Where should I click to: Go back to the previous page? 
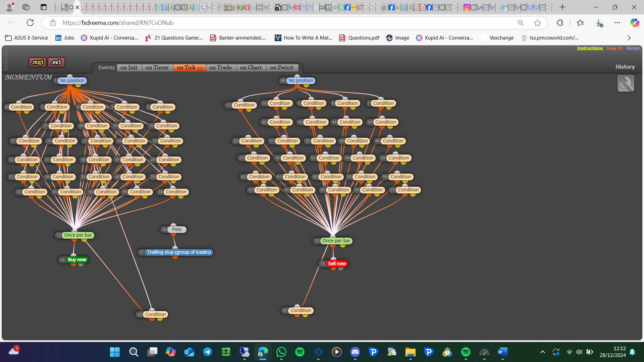click(12, 23)
